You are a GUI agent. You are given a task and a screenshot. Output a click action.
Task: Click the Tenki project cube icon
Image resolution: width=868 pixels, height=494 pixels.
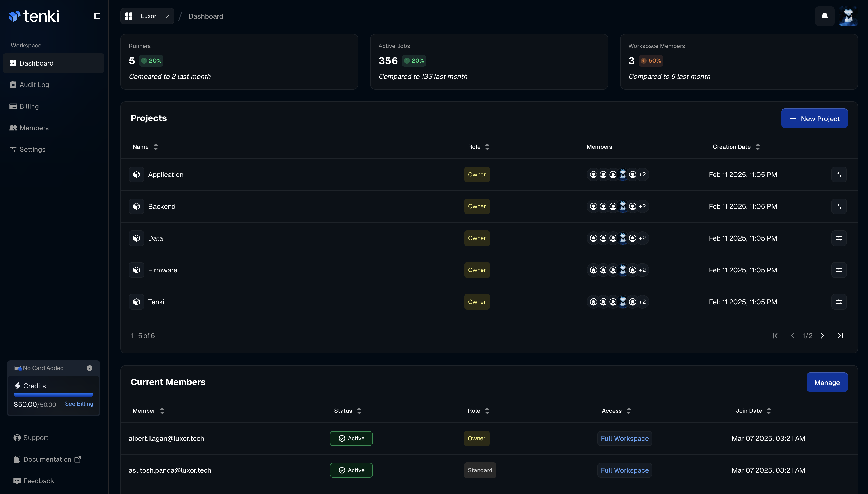click(x=136, y=302)
